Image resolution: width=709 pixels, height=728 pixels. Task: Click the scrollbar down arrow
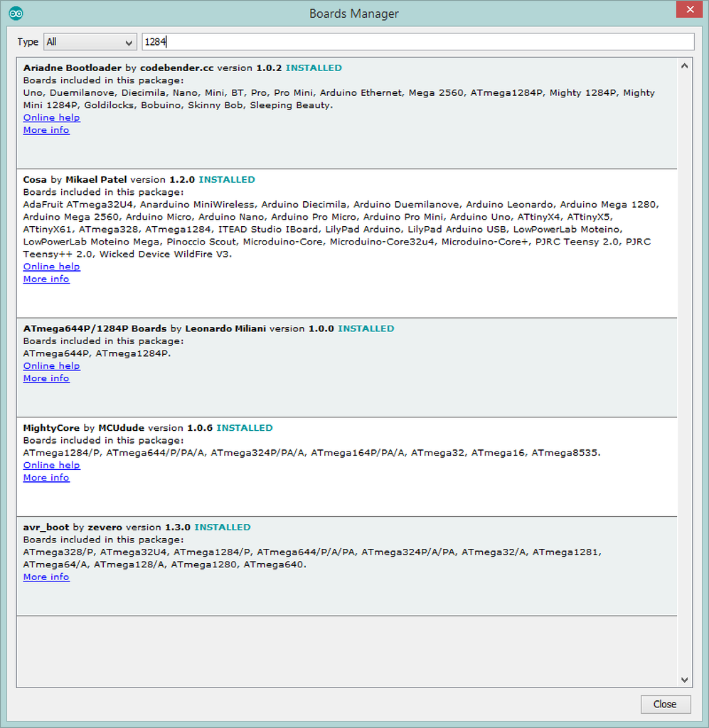[x=684, y=680]
